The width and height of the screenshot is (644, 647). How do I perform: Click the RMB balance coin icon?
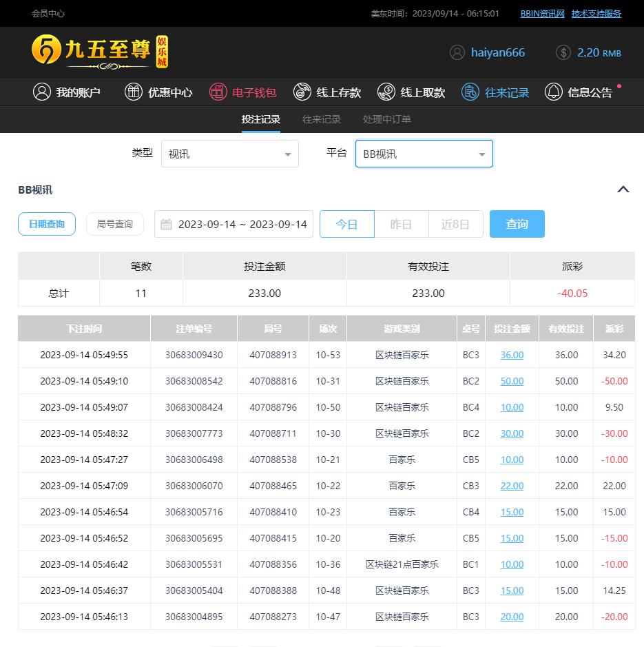click(563, 52)
